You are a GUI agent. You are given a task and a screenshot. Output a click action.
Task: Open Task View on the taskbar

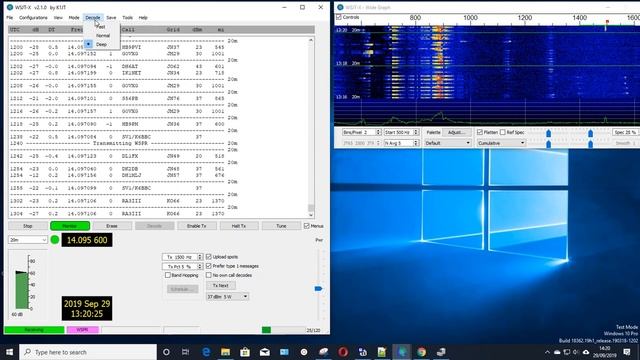(x=185, y=352)
